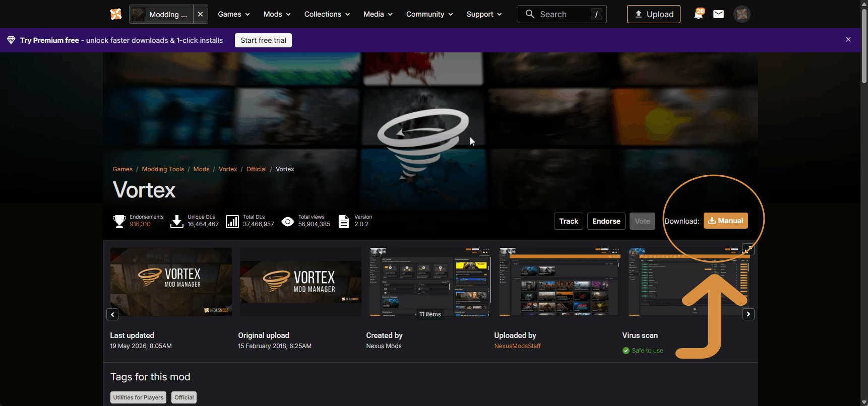868x406 pixels.
Task: Dismiss the Premium banner with X
Action: coord(848,40)
